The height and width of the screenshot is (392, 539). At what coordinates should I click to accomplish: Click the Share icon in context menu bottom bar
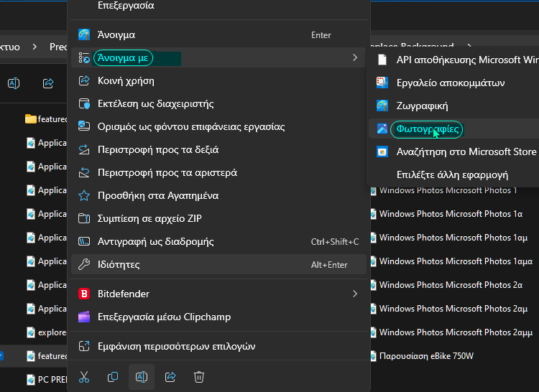[x=170, y=377]
